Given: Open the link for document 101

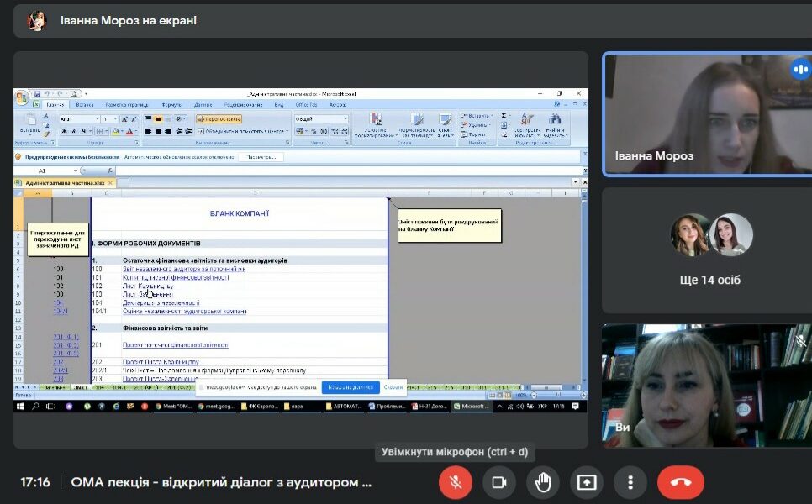Looking at the screenshot, I should click(x=176, y=277).
